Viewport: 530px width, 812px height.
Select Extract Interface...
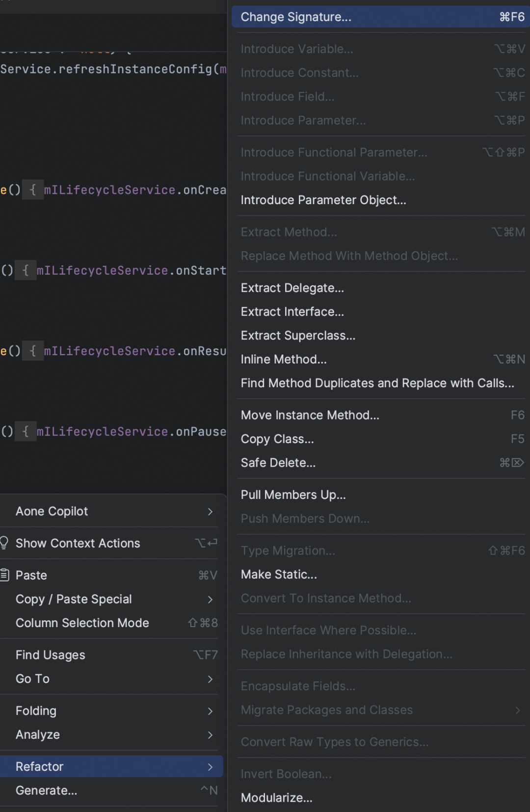point(381,312)
